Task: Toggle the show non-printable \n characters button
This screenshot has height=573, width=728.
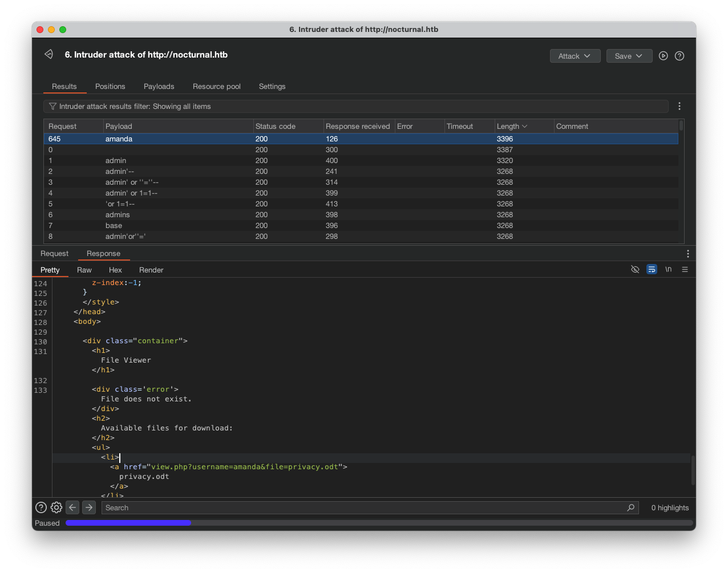Action: click(x=668, y=270)
